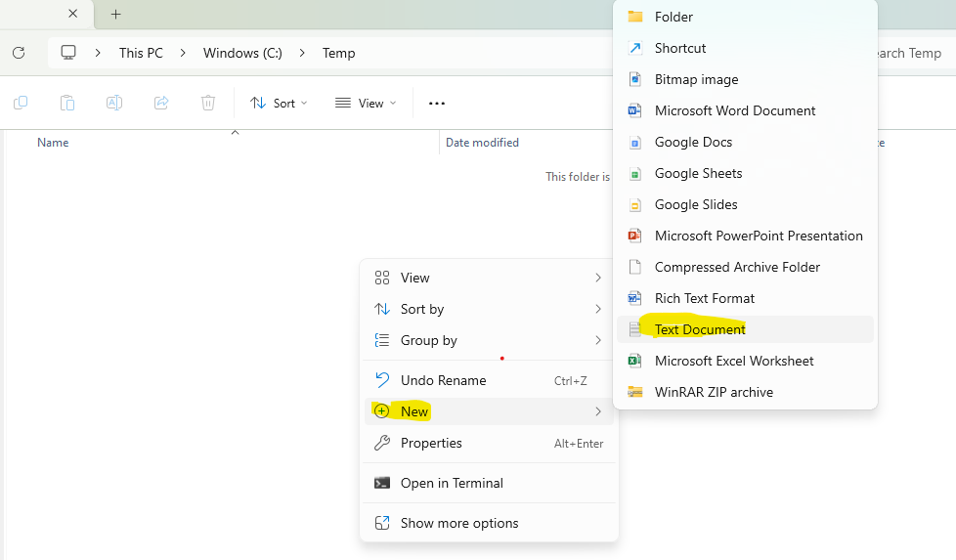The height and width of the screenshot is (560, 956).
Task: Click the WinRAR ZIP archive icon
Action: click(634, 392)
